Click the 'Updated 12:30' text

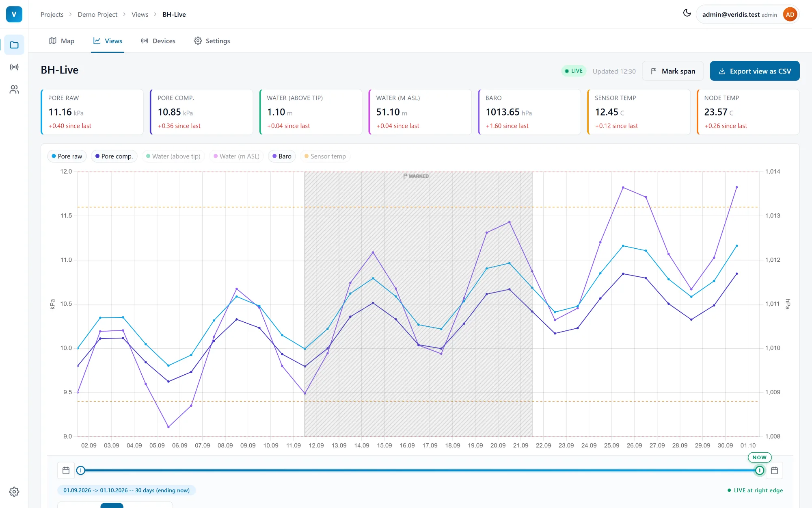coord(614,71)
